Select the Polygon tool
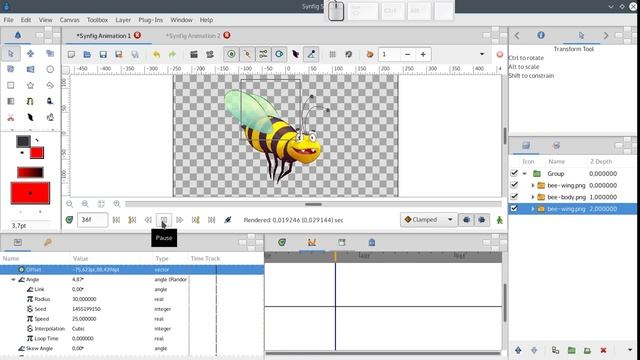The width and height of the screenshot is (640, 360). coord(50,85)
